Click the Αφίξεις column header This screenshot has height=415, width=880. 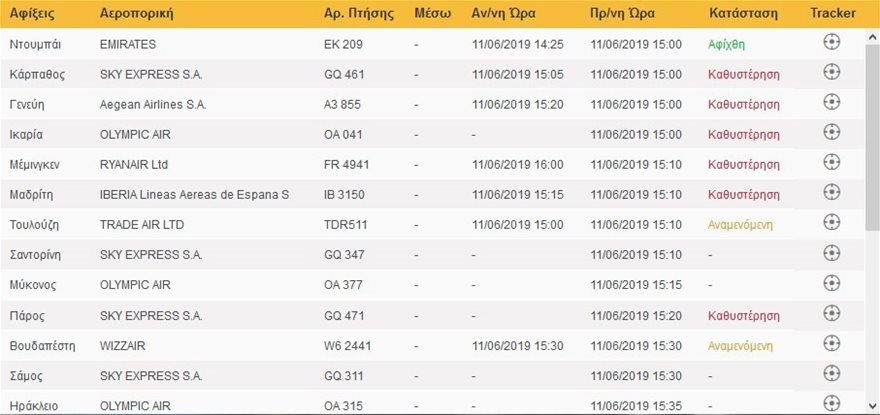click(x=32, y=13)
